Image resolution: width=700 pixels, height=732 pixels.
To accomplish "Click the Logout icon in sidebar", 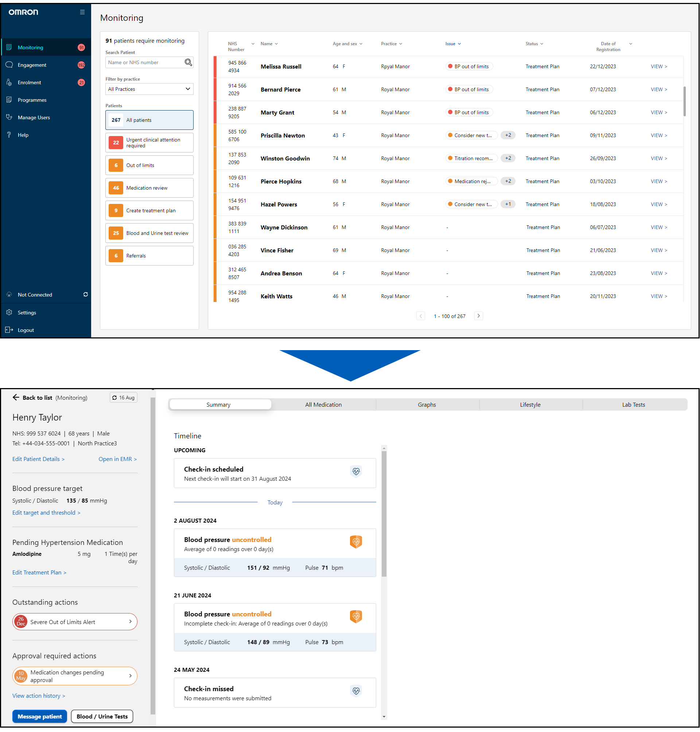I will coord(9,330).
